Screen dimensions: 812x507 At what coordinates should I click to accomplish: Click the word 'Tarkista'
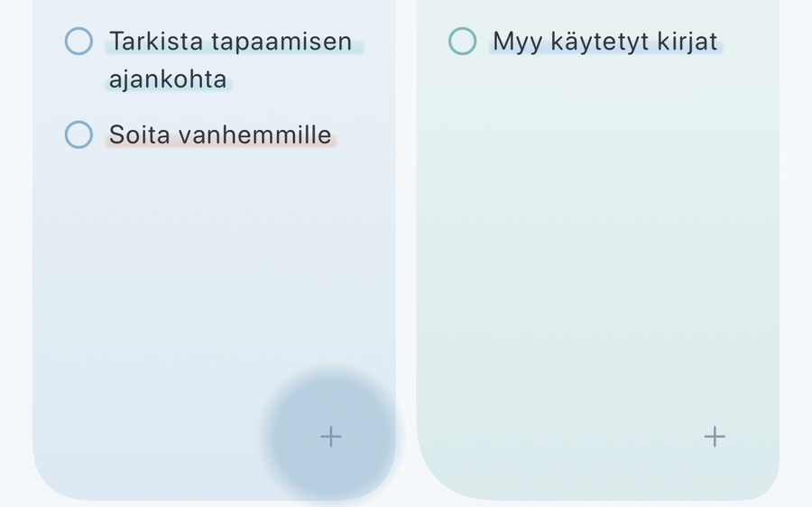pos(156,41)
